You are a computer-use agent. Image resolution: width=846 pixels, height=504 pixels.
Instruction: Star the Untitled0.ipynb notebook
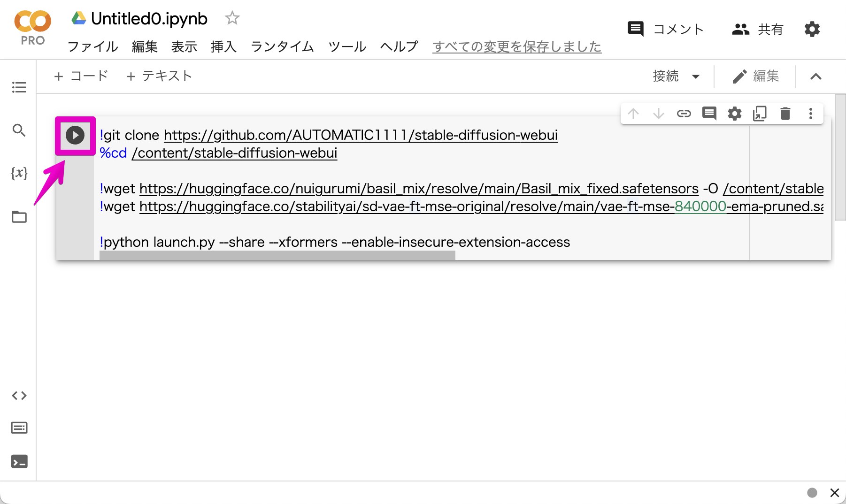click(232, 19)
